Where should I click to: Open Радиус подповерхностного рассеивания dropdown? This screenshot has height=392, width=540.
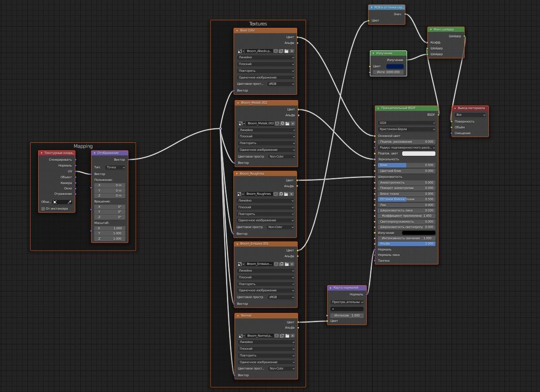coord(407,148)
